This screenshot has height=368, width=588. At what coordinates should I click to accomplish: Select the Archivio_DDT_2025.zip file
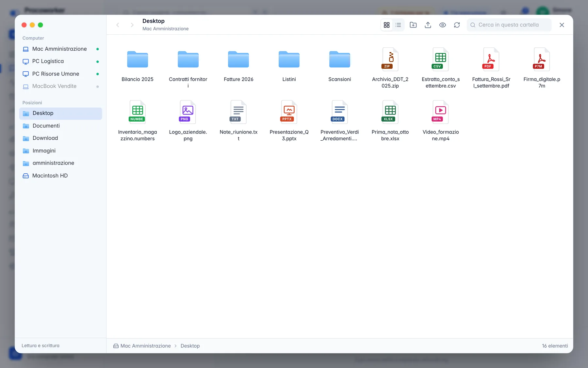[x=390, y=68]
